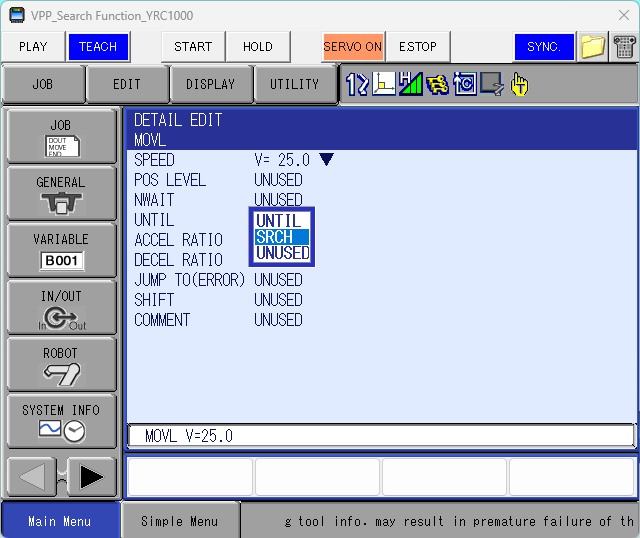Image resolution: width=640 pixels, height=538 pixels.
Task: Switch to PLAY mode
Action: (x=33, y=47)
